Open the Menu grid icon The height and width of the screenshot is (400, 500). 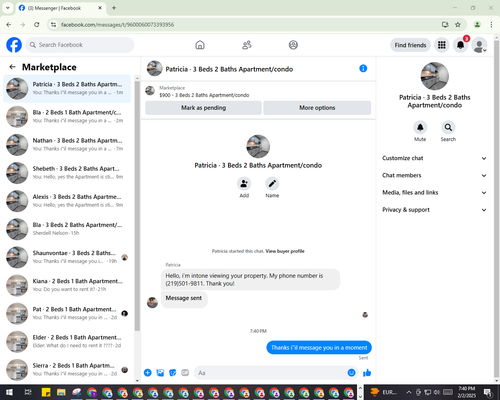click(442, 45)
